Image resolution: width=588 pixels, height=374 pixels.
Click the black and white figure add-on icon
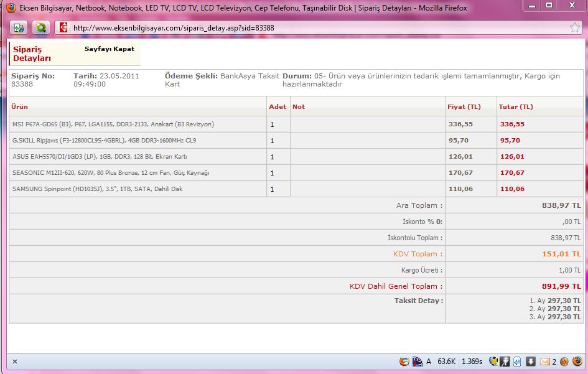(x=505, y=362)
